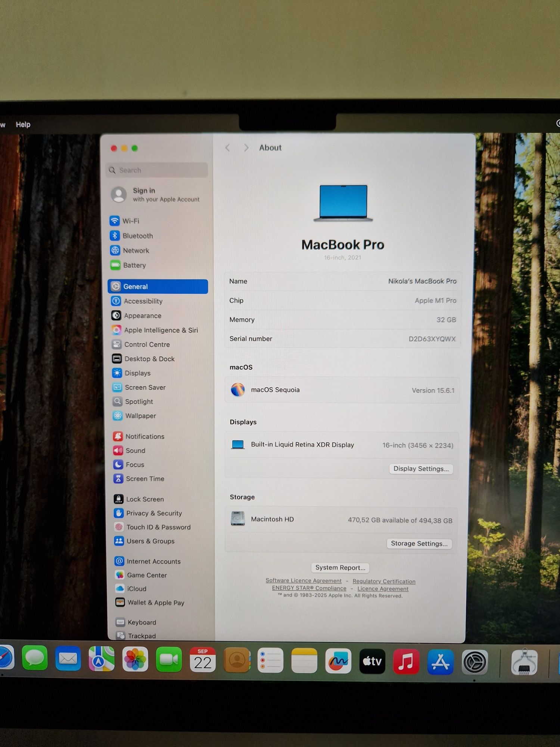Click the Search field in Settings

(x=157, y=170)
